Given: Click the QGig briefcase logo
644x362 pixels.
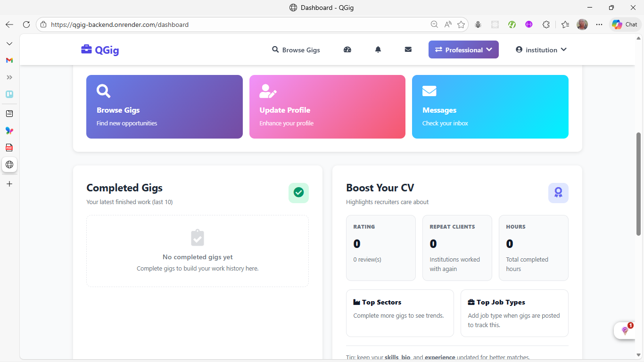Looking at the screenshot, I should (100, 49).
